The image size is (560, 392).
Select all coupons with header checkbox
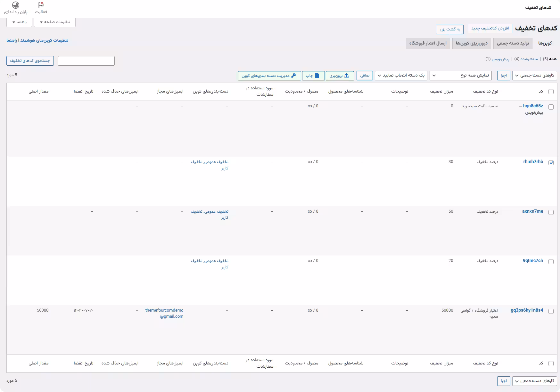(551, 92)
